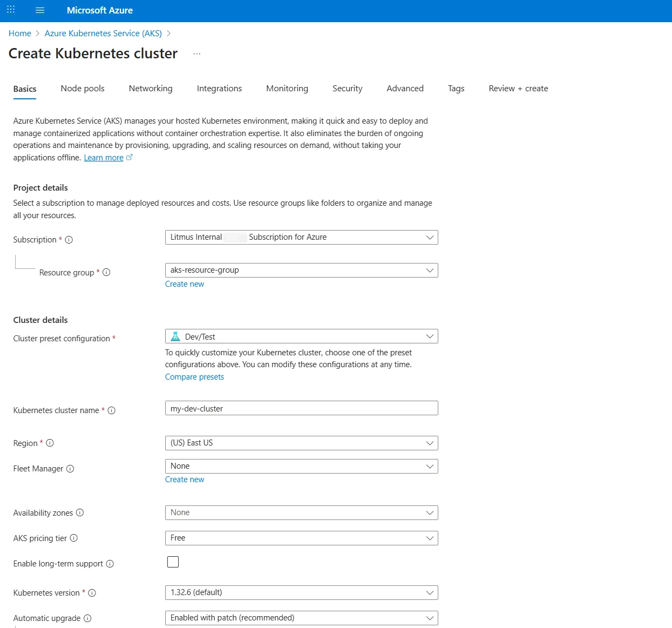Click breadcrumb chevron after Home

pyautogui.click(x=38, y=33)
